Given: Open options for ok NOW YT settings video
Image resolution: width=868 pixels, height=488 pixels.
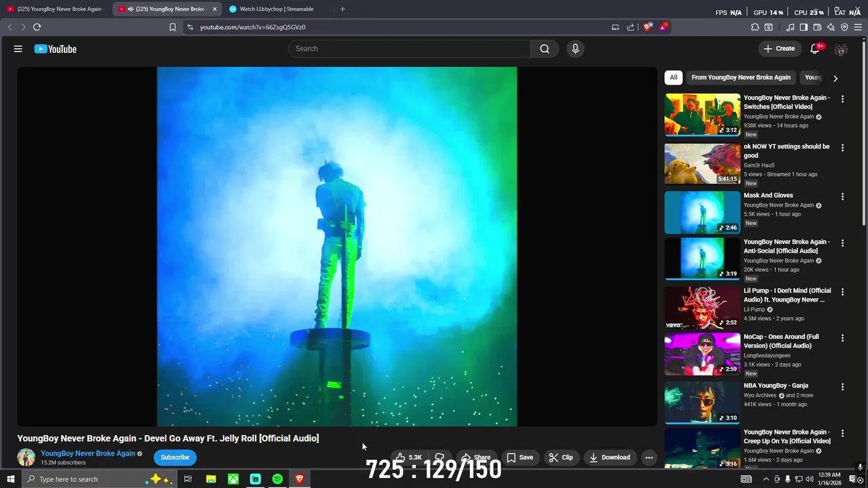Looking at the screenshot, I should 842,148.
